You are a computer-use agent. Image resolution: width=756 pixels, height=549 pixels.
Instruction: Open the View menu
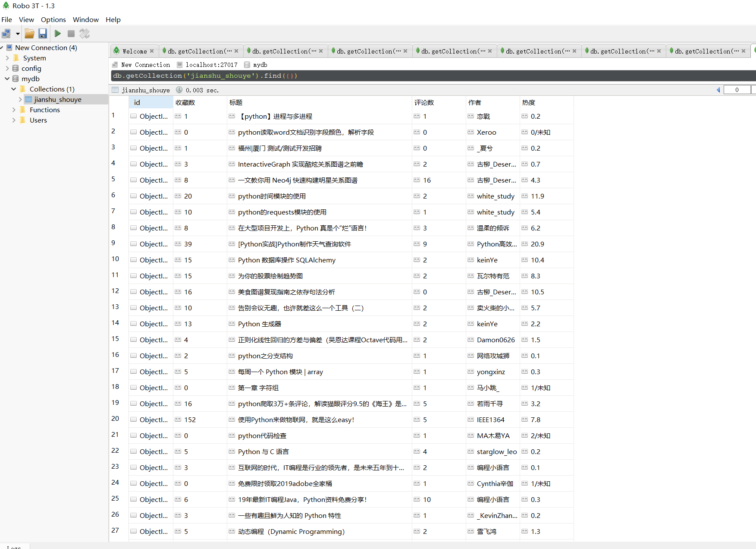[x=26, y=19]
